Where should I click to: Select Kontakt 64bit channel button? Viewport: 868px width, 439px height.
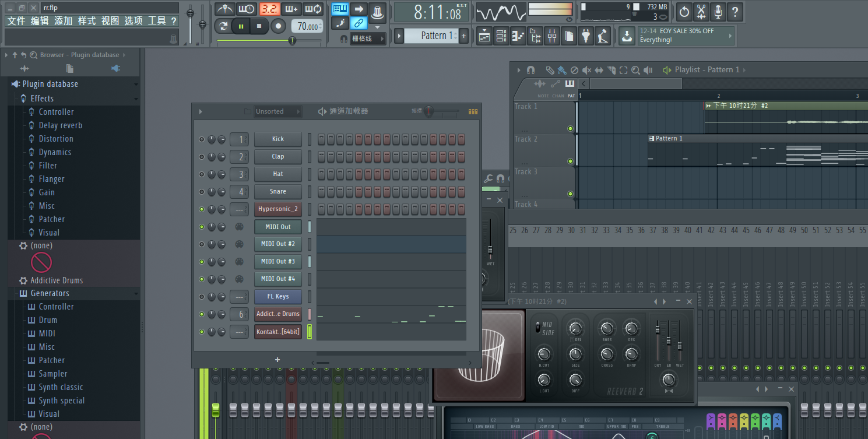pos(278,332)
